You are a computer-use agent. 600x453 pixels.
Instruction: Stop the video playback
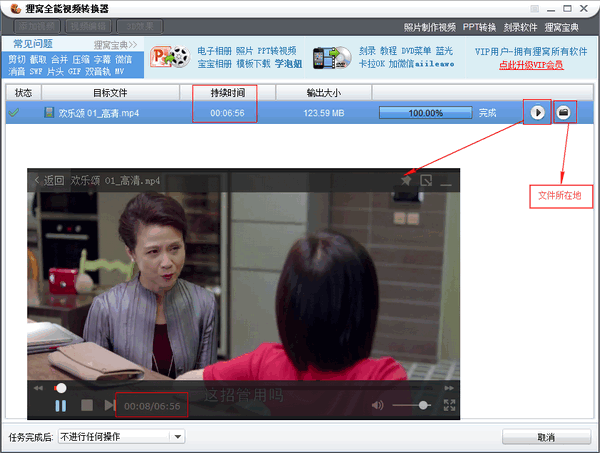point(87,405)
